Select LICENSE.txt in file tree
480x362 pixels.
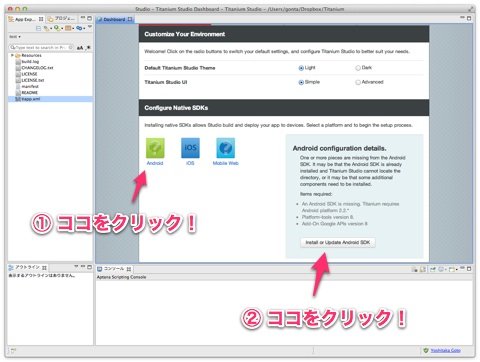click(x=33, y=80)
